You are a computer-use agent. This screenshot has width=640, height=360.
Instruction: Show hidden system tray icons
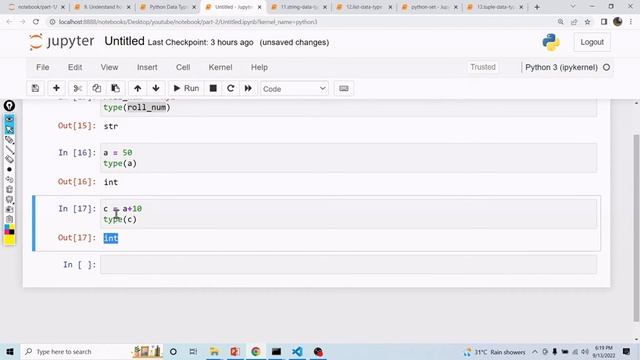(x=535, y=351)
